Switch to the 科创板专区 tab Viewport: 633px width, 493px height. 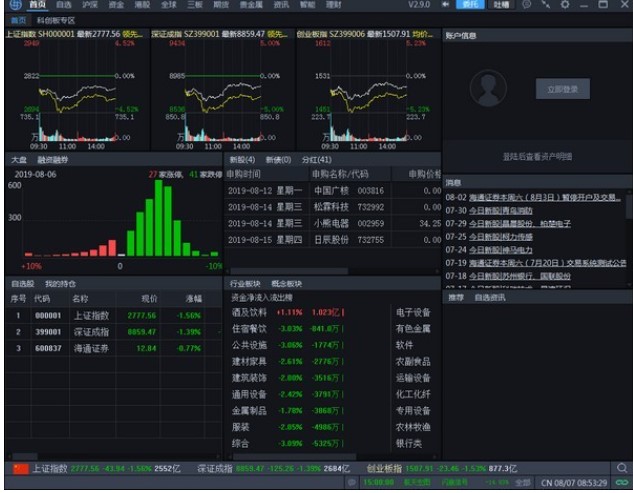[56, 19]
